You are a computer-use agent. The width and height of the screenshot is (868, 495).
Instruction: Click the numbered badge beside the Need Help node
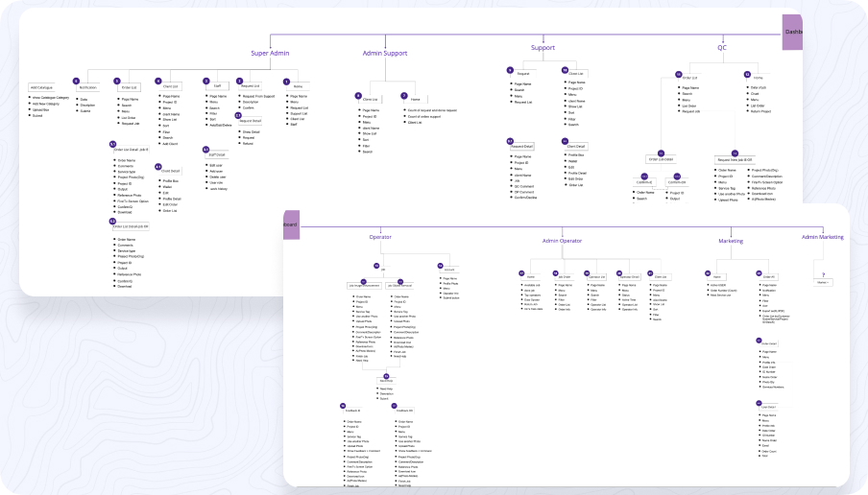[386, 375]
